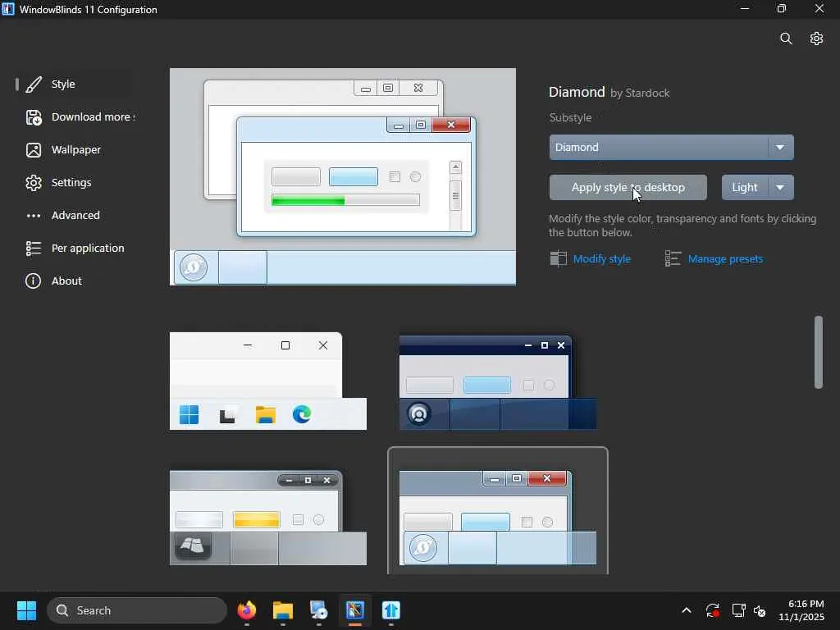The height and width of the screenshot is (630, 840).
Task: Open the Diamond substyle combo box
Action: point(671,148)
